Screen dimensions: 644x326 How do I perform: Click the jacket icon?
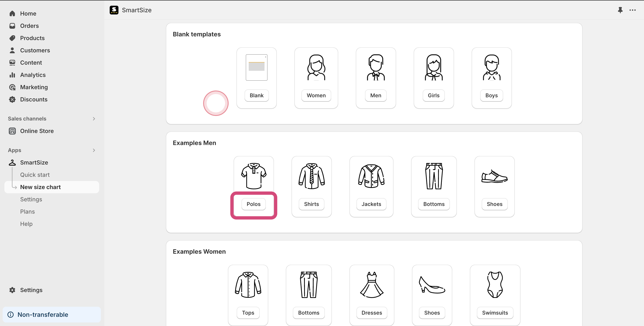(x=371, y=176)
